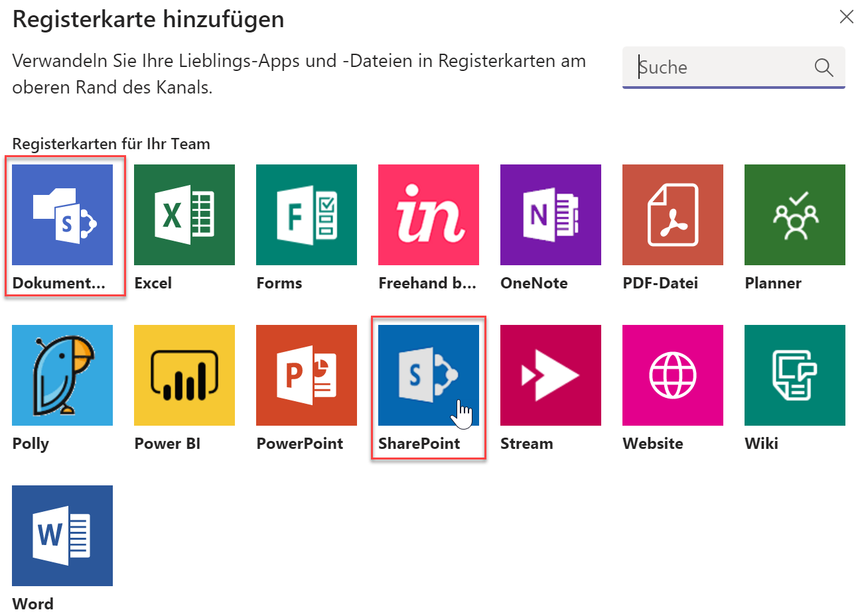Click the 'Registerkarten für Ihr Team' heading

click(x=111, y=144)
